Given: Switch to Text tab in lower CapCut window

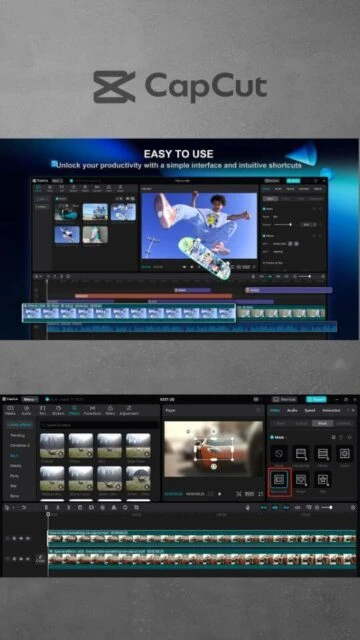Looking at the screenshot, I should click(x=42, y=410).
